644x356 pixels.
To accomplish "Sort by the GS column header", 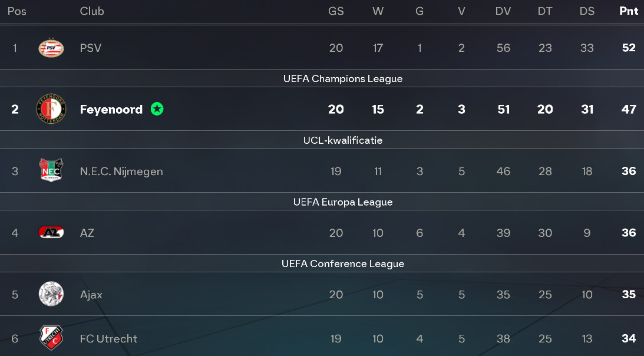I will (336, 11).
